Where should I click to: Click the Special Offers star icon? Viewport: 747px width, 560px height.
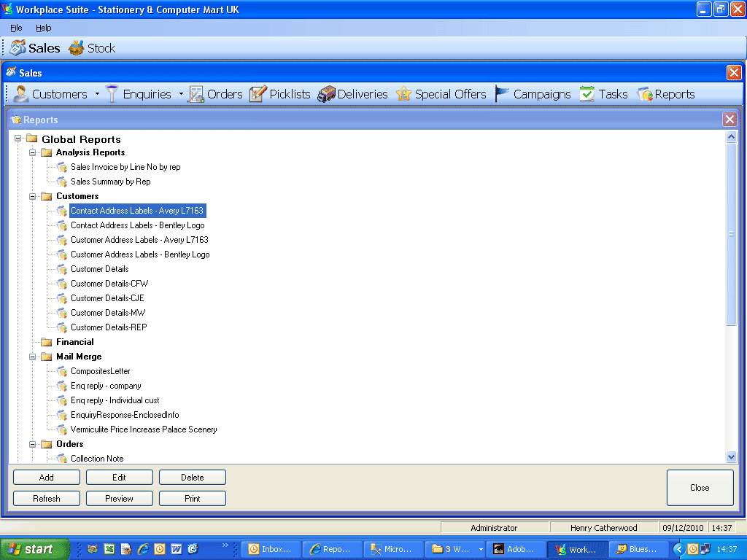coord(403,94)
